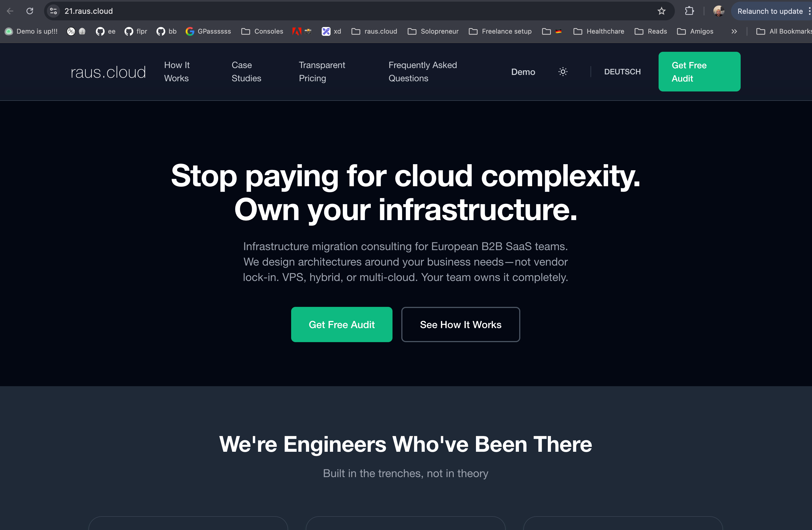Screen dimensions: 812x530
Task: Open the browser extensions puzzle icon
Action: pyautogui.click(x=689, y=11)
